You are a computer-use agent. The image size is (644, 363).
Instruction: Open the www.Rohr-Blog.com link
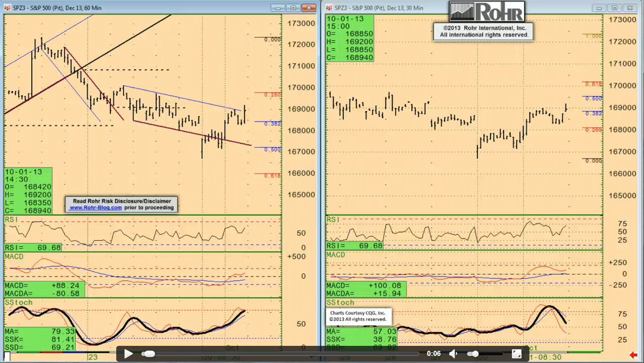(95, 207)
